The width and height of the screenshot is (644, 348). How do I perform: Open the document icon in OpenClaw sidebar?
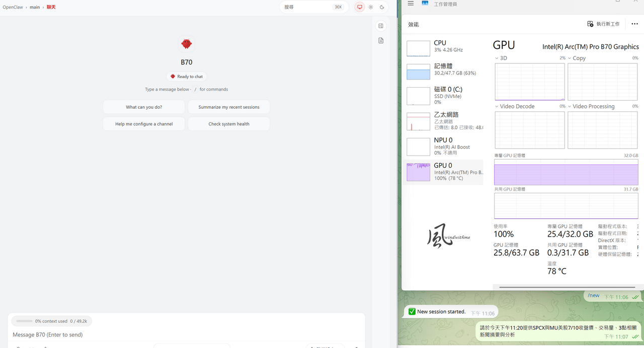[x=381, y=40]
